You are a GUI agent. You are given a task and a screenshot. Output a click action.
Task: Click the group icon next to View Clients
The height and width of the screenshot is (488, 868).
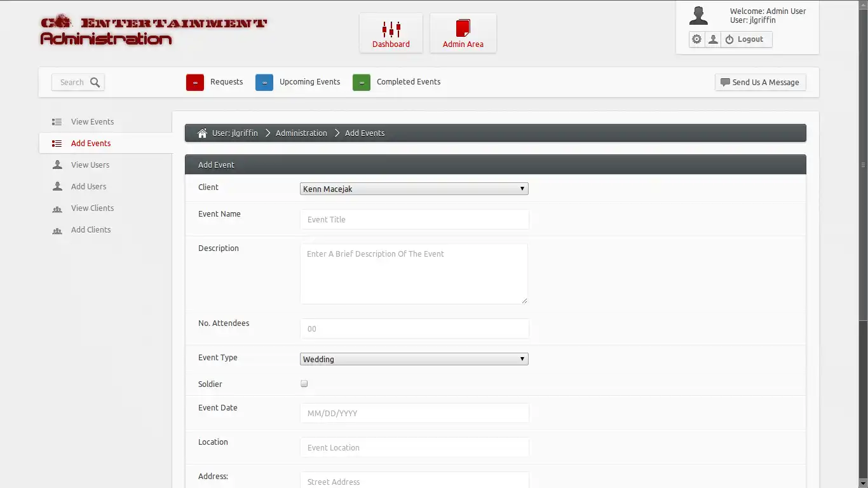pyautogui.click(x=57, y=208)
